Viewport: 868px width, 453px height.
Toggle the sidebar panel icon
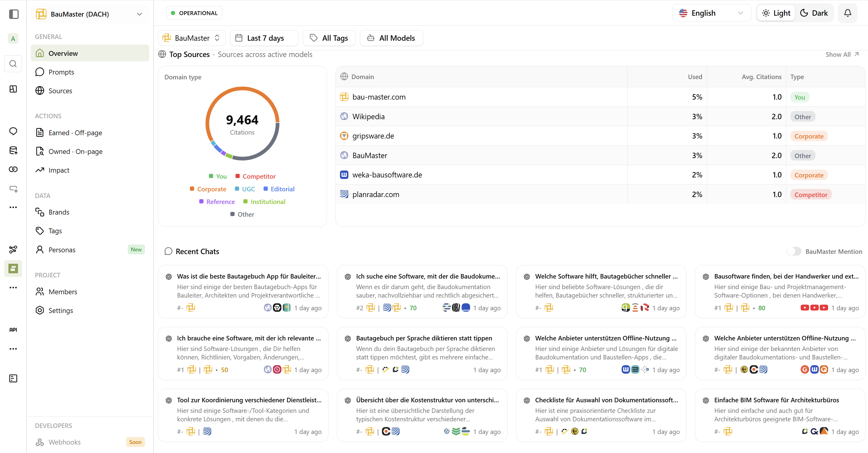14,14
